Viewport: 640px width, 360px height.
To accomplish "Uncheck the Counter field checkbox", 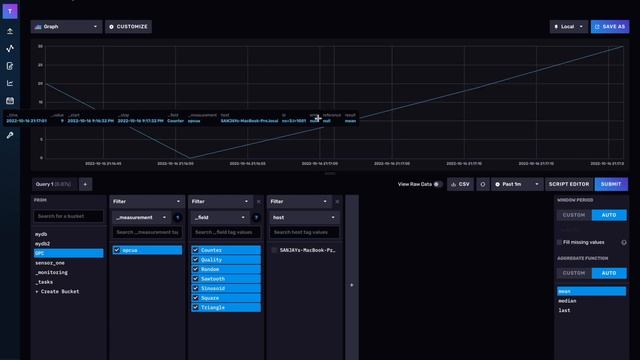I will [196, 250].
